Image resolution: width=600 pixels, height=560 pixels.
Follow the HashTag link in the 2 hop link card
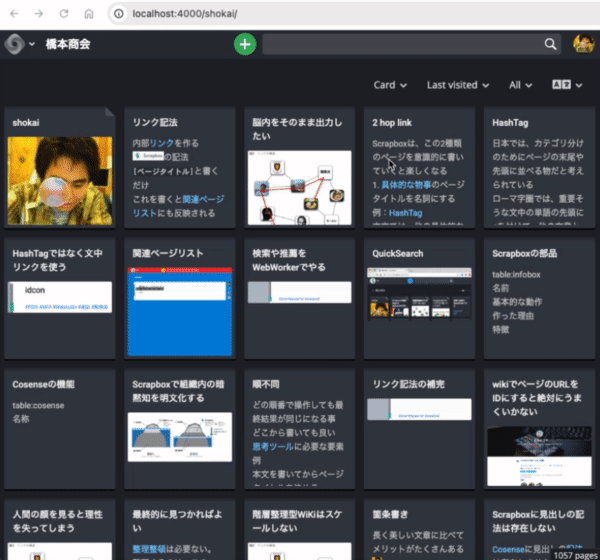(406, 213)
